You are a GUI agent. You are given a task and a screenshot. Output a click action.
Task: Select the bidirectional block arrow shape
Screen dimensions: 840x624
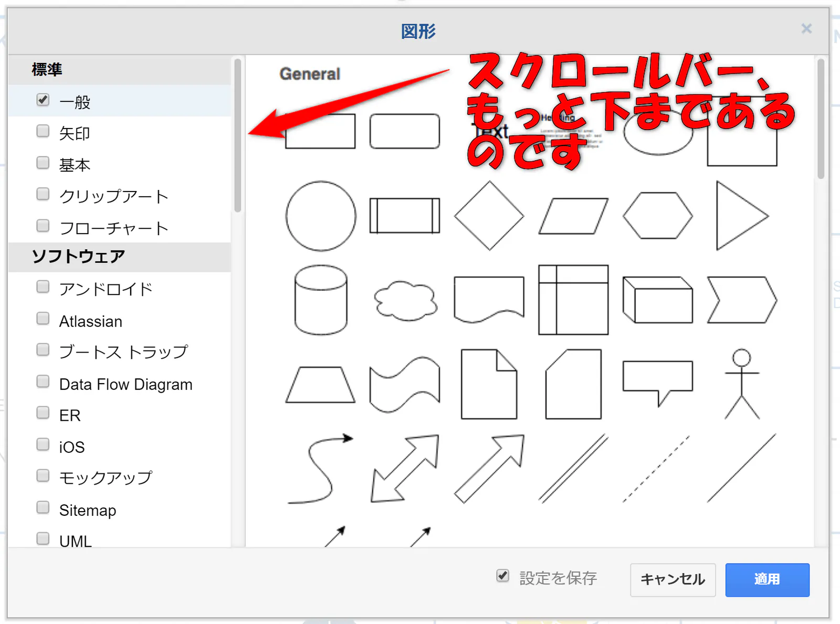click(405, 469)
